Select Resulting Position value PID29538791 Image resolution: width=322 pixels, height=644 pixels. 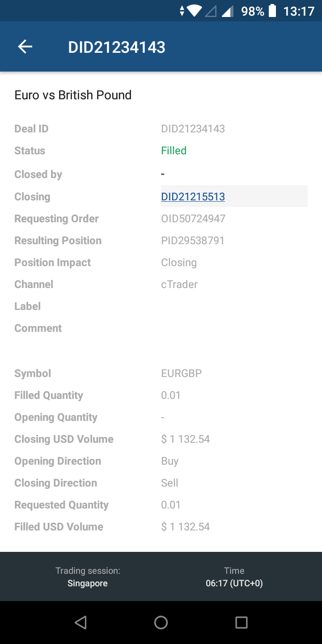click(193, 241)
